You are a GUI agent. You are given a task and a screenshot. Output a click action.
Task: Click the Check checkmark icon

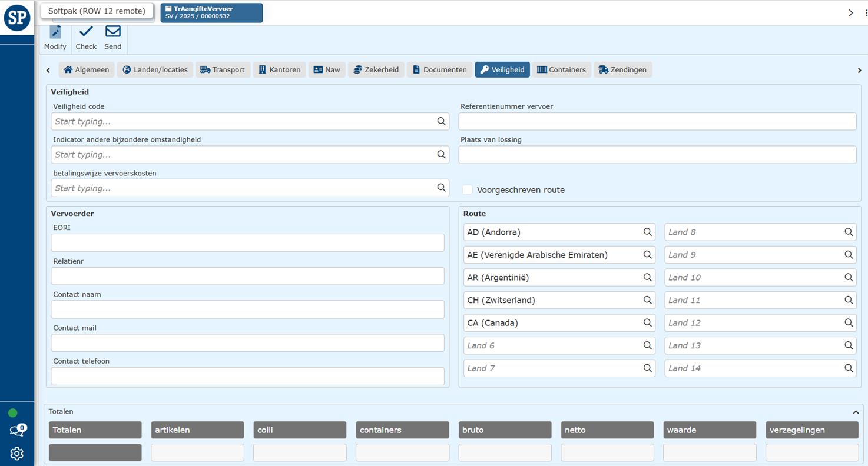[86, 32]
